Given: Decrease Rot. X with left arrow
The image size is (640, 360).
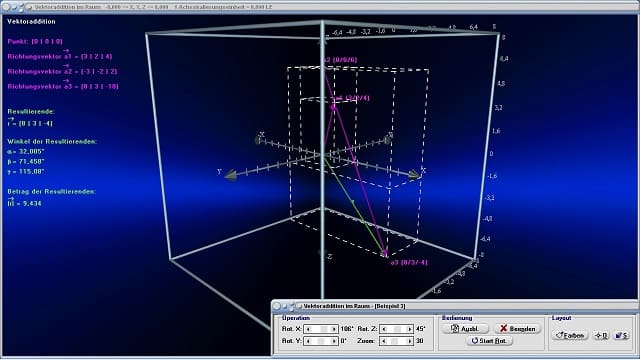Looking at the screenshot, I should [309, 329].
